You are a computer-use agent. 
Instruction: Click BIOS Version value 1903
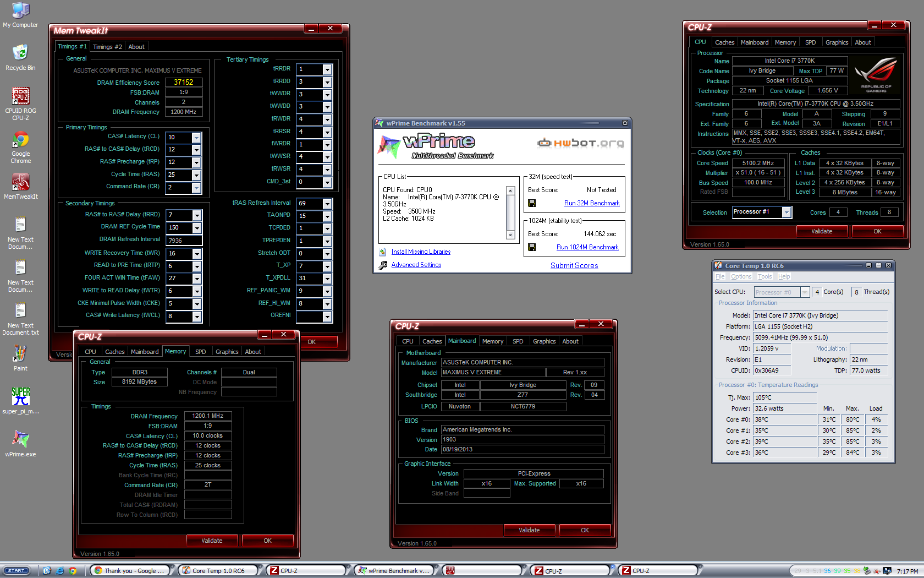point(522,439)
